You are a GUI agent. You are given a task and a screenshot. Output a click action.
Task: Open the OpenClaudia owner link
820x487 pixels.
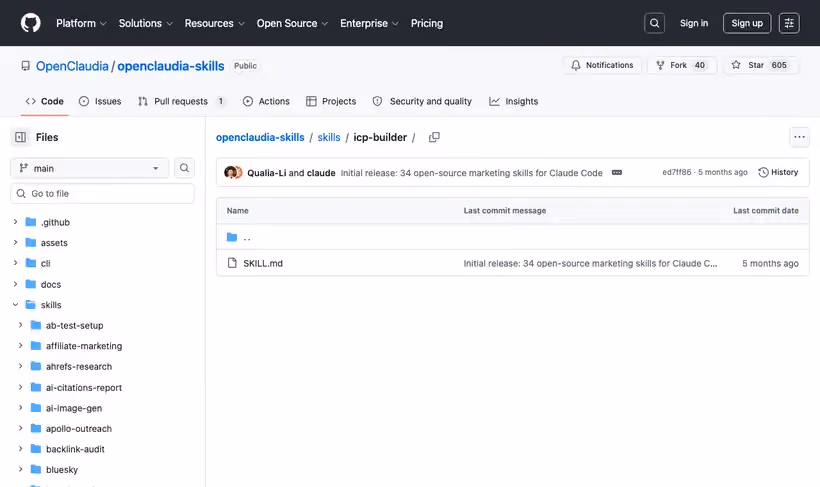coord(72,66)
